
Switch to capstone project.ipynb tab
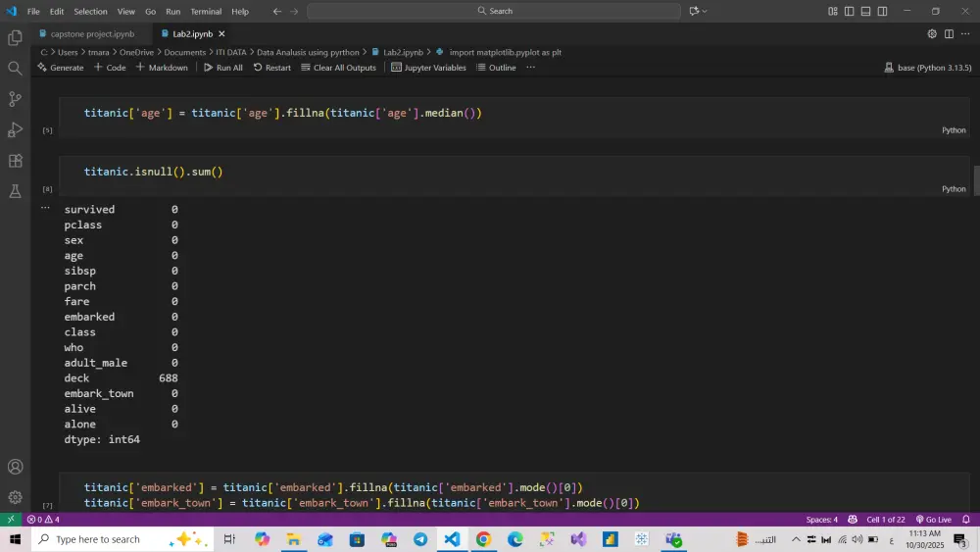pyautogui.click(x=92, y=33)
